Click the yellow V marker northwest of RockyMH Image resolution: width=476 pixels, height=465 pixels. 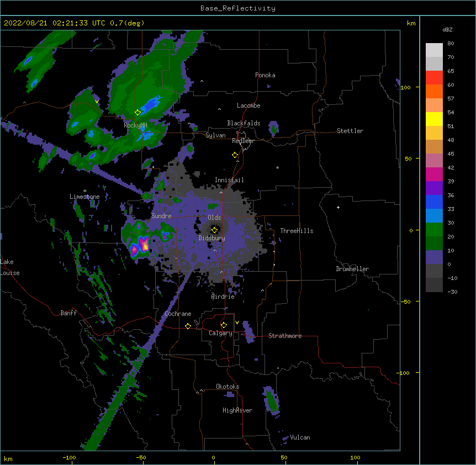click(x=97, y=102)
